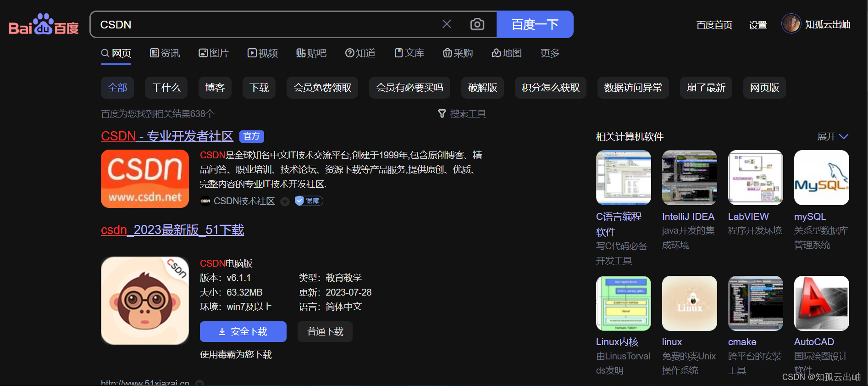Expand the arrow beside CSDN技术社区
The width and height of the screenshot is (868, 386).
[285, 201]
